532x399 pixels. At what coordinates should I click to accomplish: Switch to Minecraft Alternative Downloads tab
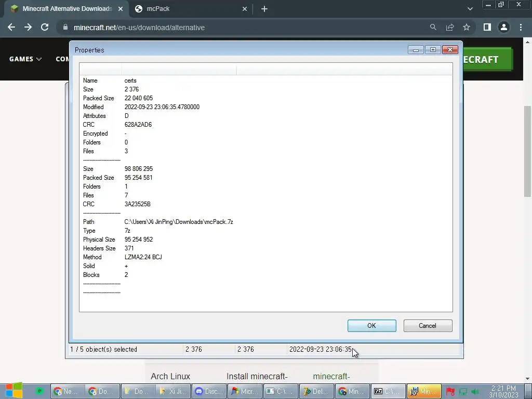tap(66, 9)
